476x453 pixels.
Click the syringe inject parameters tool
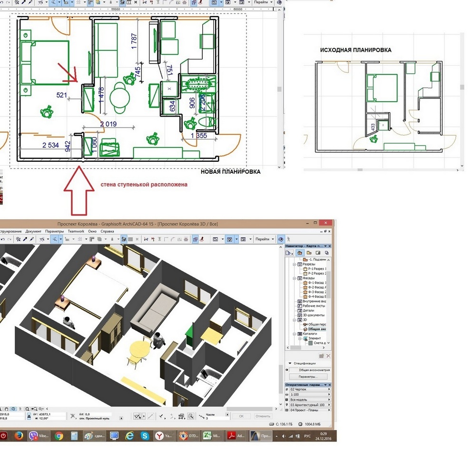pos(31,239)
